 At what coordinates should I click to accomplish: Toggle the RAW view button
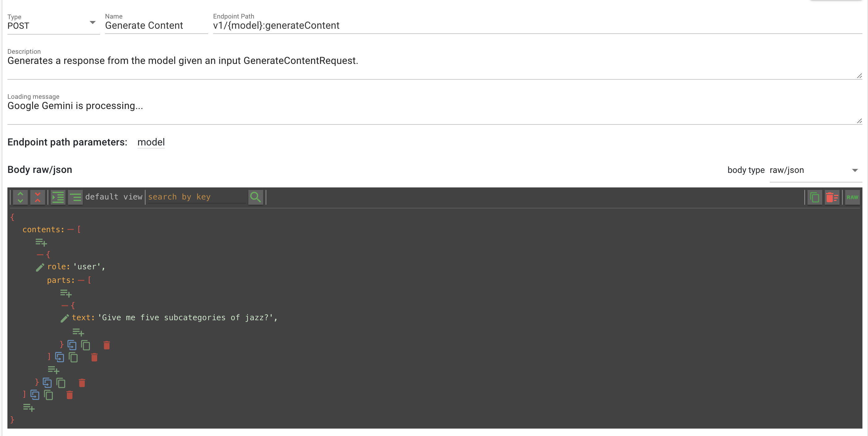click(852, 197)
